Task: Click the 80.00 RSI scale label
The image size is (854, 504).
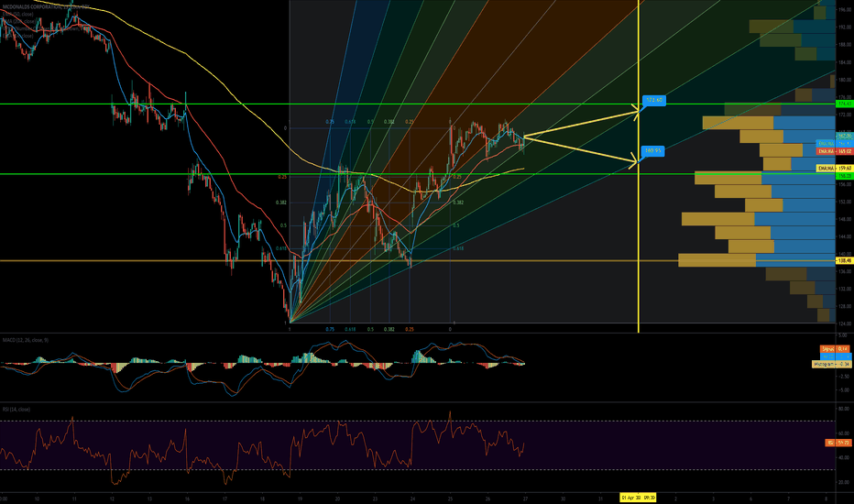Action: click(846, 409)
